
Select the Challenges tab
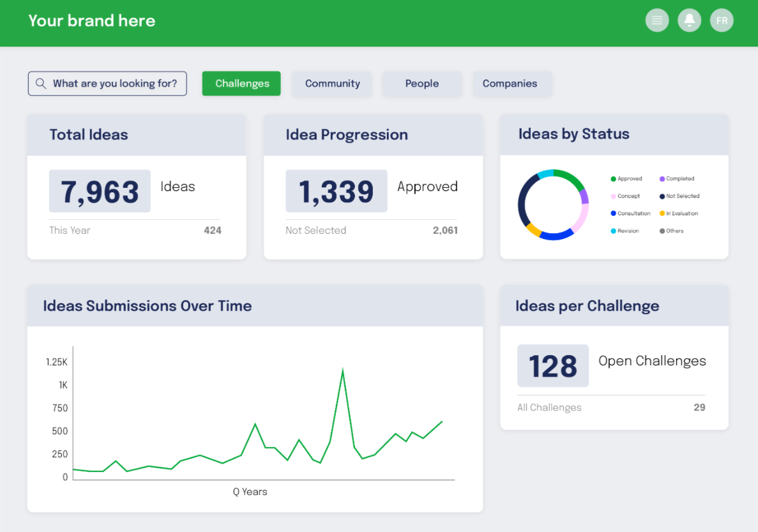tap(241, 84)
